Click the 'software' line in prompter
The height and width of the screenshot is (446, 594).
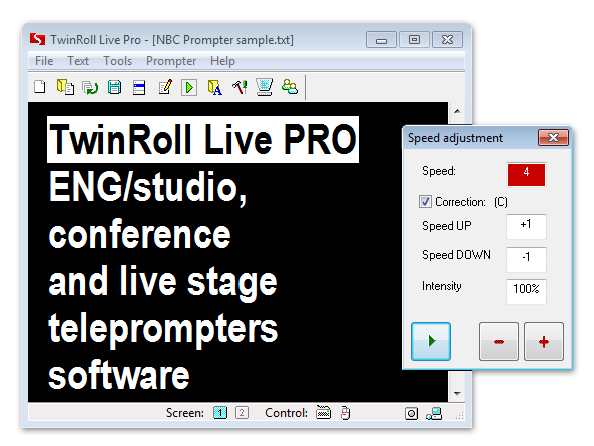tap(119, 375)
